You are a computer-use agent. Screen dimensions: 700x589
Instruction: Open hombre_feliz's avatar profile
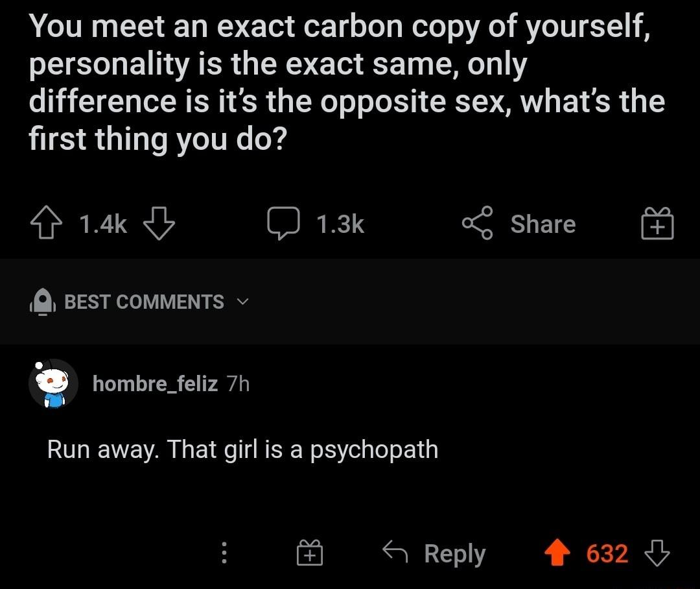[53, 384]
